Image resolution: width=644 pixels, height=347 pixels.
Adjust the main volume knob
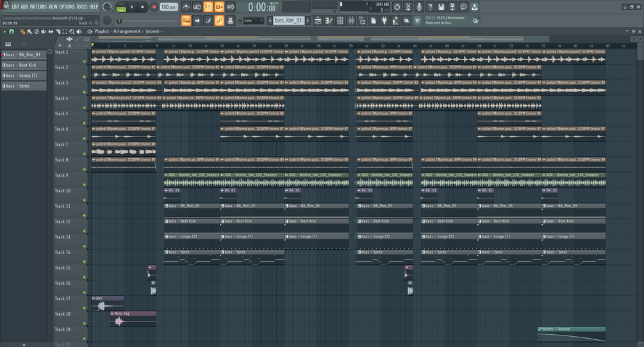(x=107, y=7)
